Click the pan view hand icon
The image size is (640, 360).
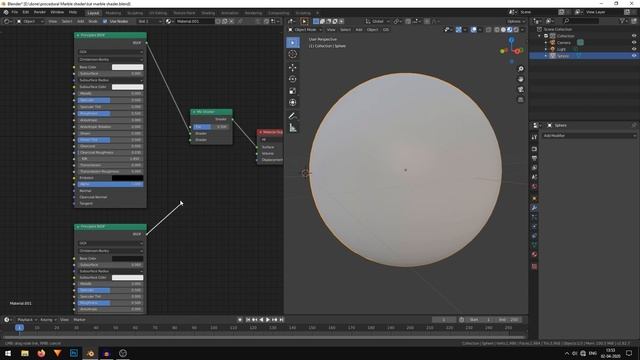pos(521,79)
